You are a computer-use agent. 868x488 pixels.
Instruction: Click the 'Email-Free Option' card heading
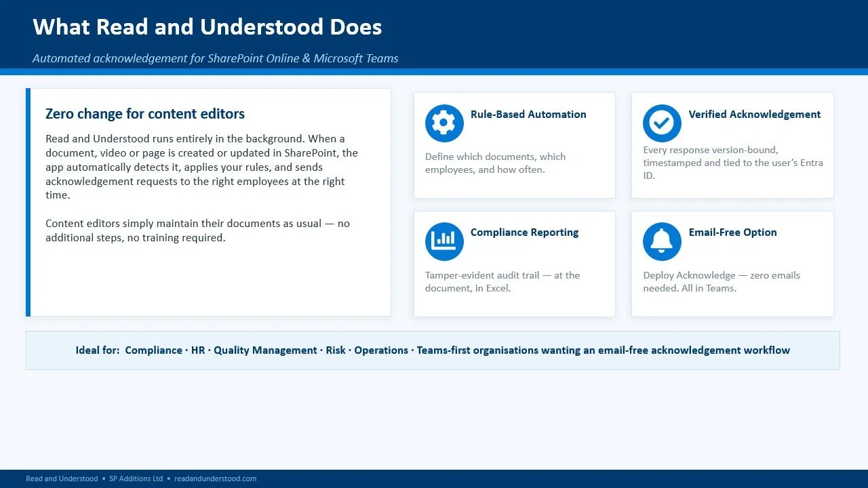(733, 232)
